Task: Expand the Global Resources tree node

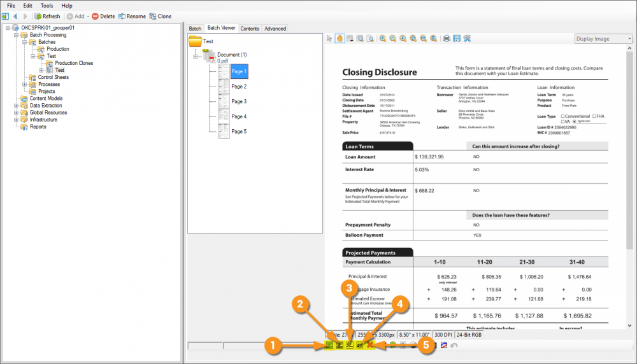Action: click(x=17, y=113)
